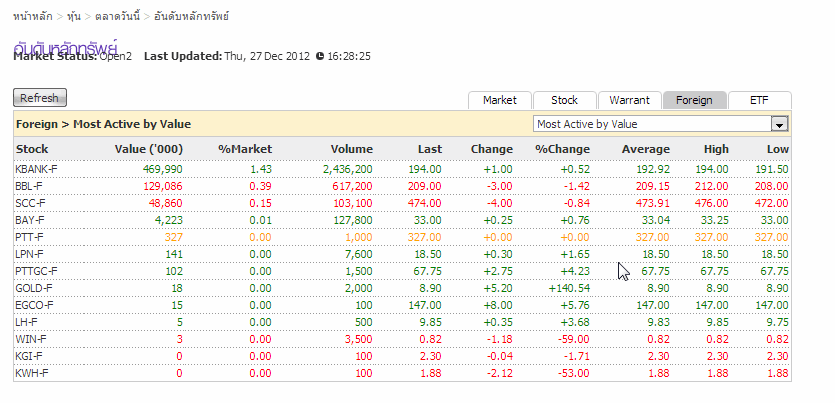Go to หน้าหลัก in the breadcrumb

[32, 16]
